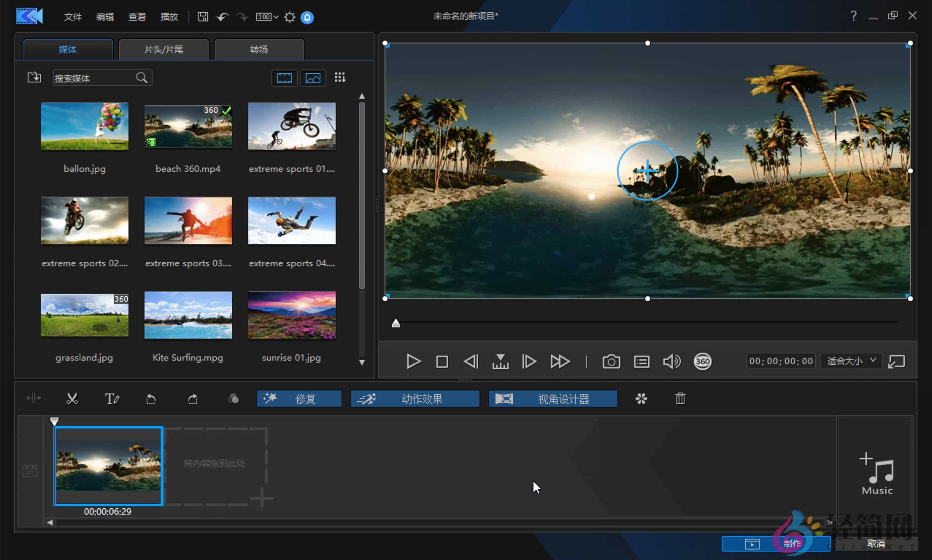Click the import media folder icon
This screenshot has width=932, height=560.
[x=34, y=77]
